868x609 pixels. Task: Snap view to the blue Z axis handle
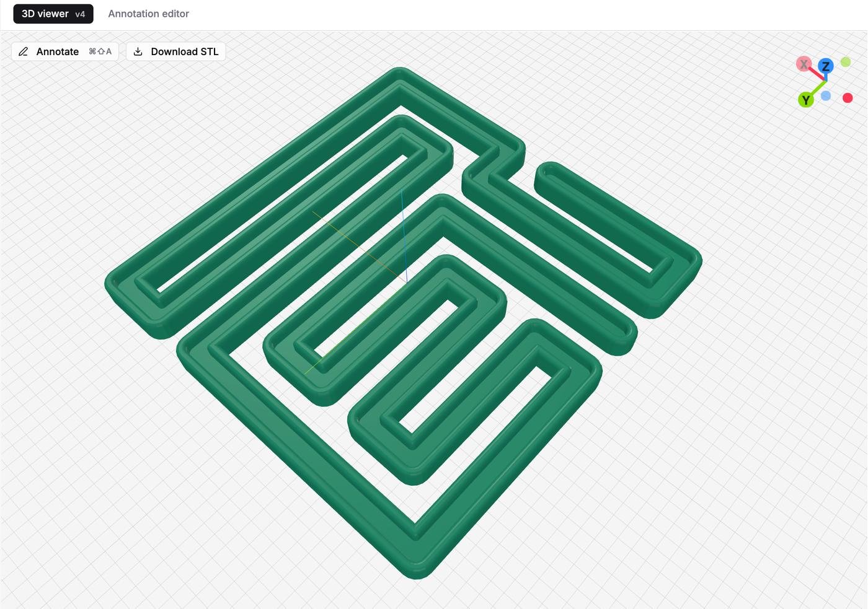point(825,66)
